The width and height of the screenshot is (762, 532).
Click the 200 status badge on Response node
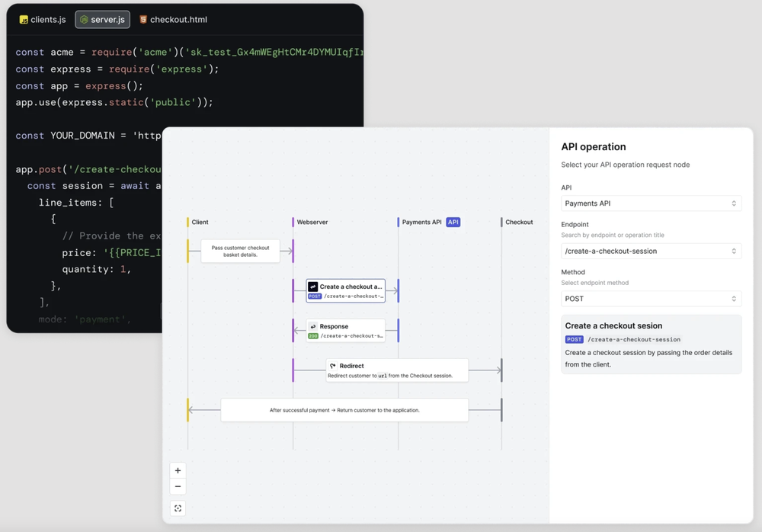(313, 336)
